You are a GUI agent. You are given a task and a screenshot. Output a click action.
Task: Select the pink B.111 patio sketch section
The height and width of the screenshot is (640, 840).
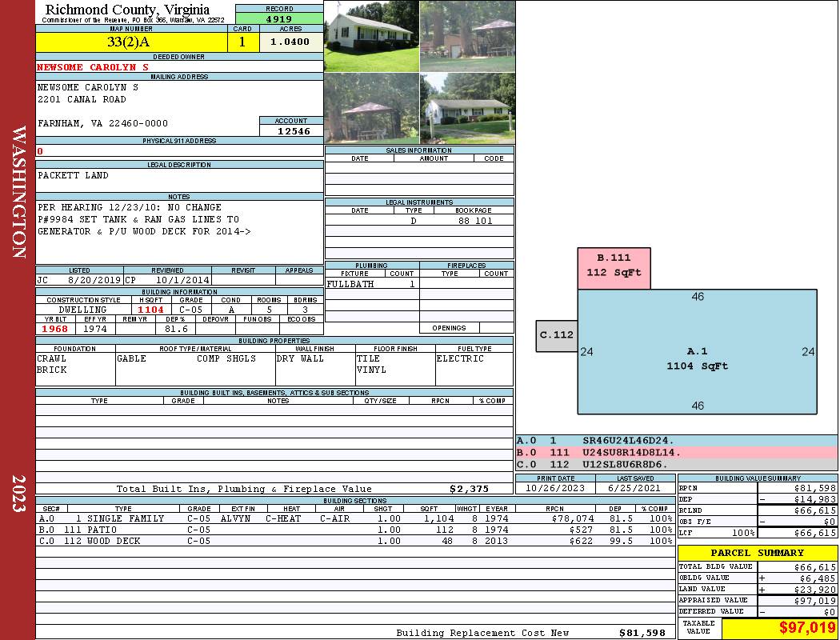coord(614,268)
